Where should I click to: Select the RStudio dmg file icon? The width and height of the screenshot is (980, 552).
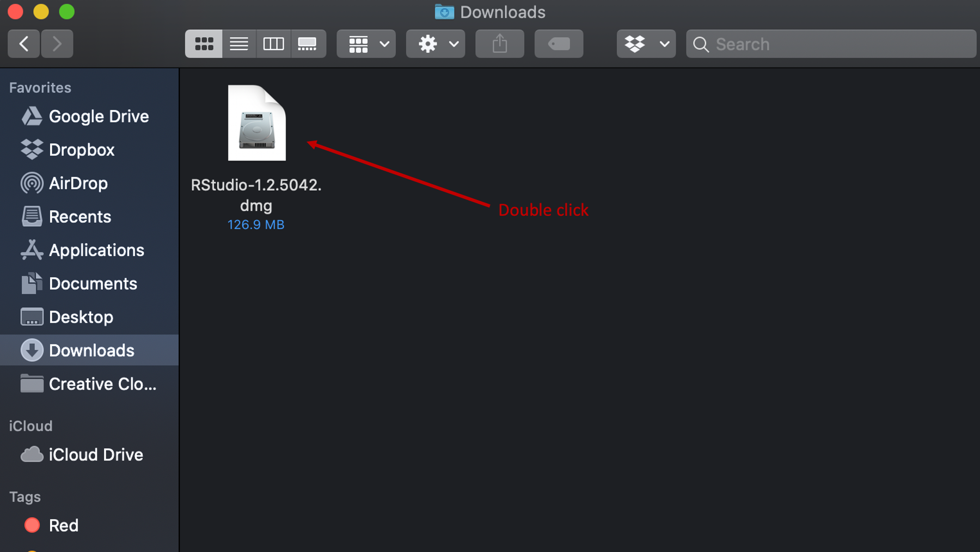[256, 123]
